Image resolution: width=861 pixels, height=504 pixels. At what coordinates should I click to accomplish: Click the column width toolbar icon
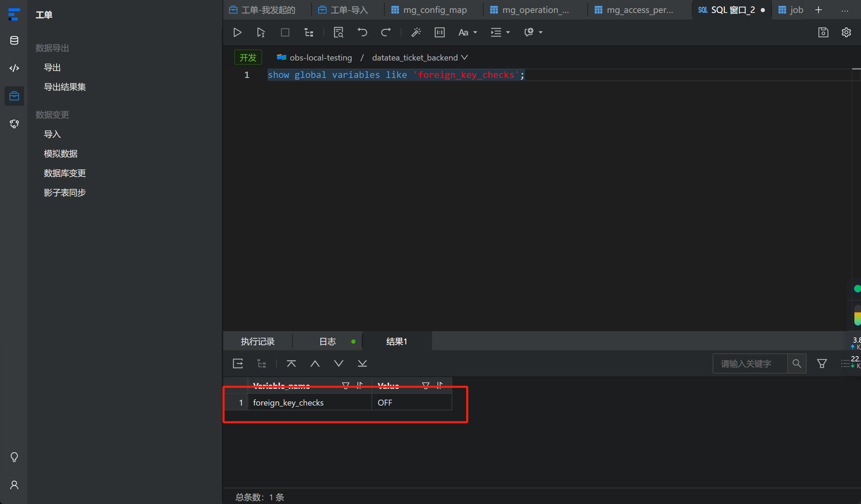coord(440,32)
